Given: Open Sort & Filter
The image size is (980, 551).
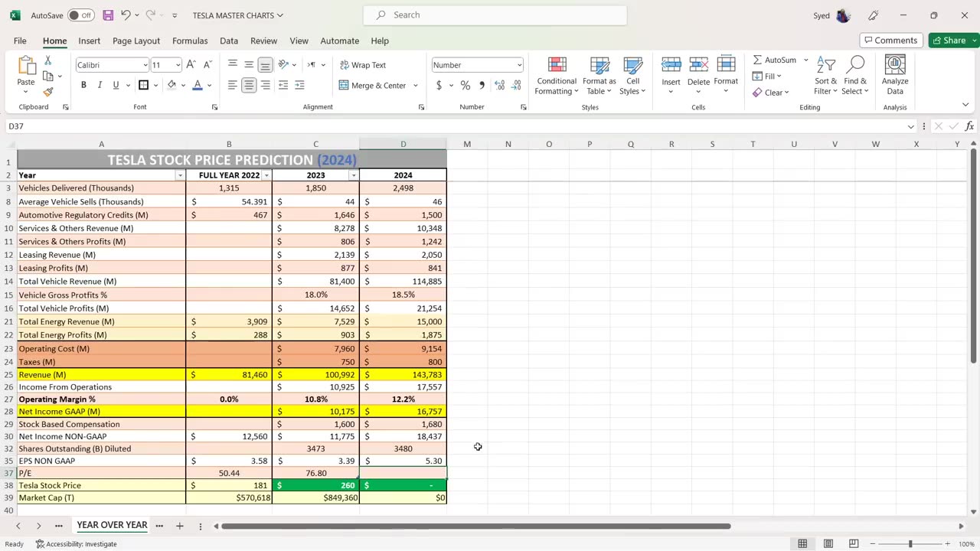Looking at the screenshot, I should [x=825, y=76].
